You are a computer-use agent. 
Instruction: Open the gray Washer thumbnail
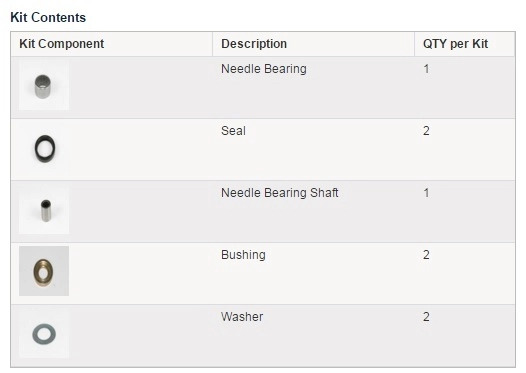(44, 333)
